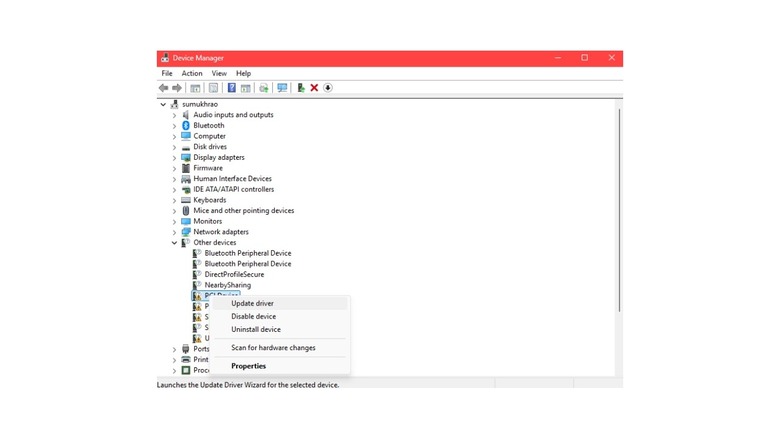This screenshot has height=438, width=780.
Task: Collapse the Other devices category
Action: [174, 243]
